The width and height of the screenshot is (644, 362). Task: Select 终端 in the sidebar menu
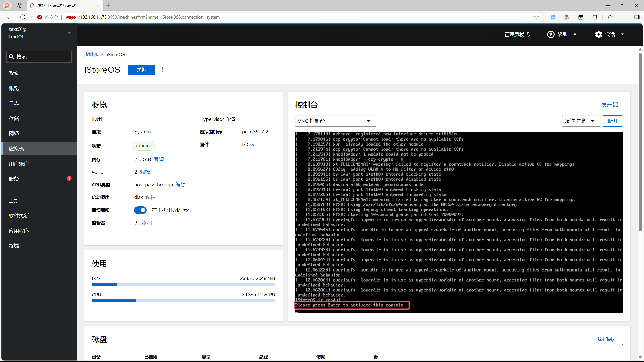(x=14, y=246)
